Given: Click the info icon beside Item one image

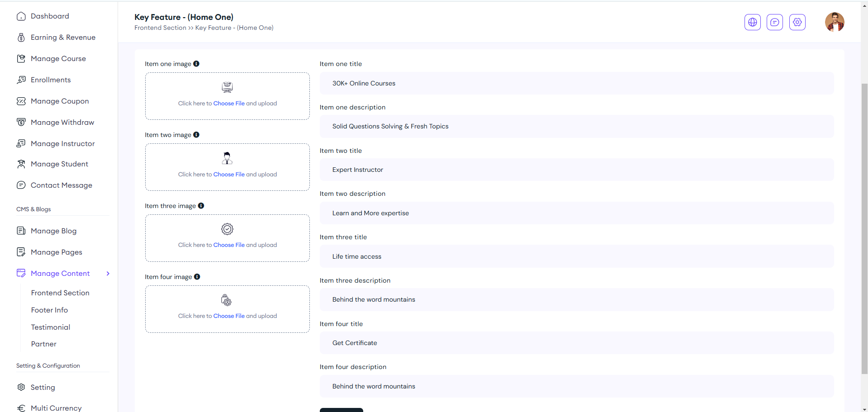Looking at the screenshot, I should pos(196,64).
